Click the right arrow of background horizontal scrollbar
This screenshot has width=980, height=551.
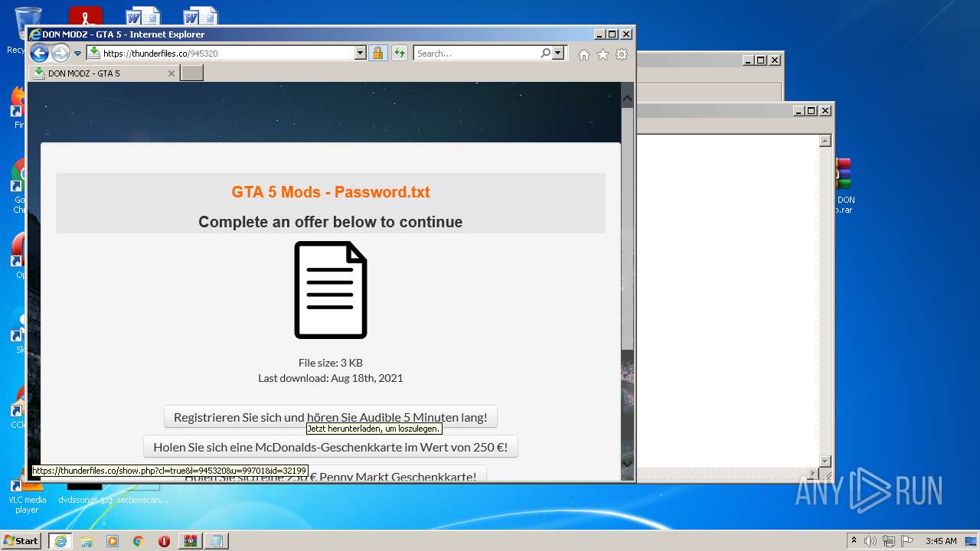[813, 474]
